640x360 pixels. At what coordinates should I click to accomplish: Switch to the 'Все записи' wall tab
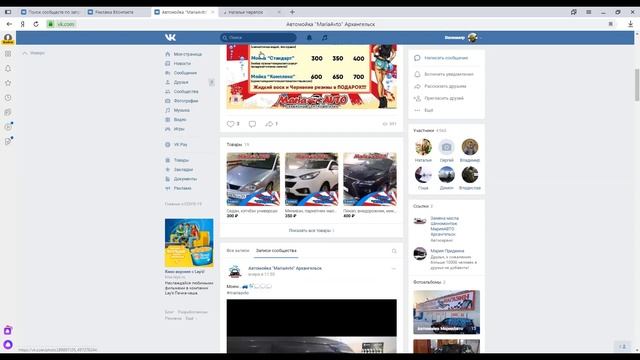pos(238,251)
